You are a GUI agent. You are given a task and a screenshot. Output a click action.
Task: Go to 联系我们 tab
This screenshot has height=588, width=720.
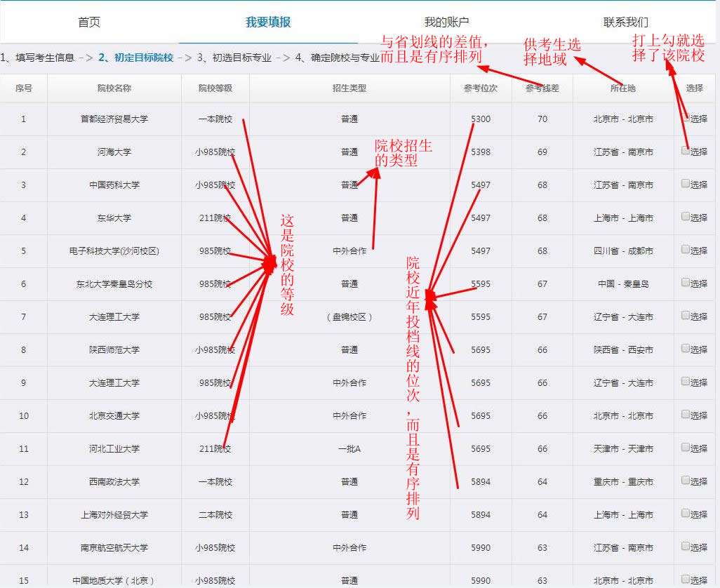click(x=626, y=22)
